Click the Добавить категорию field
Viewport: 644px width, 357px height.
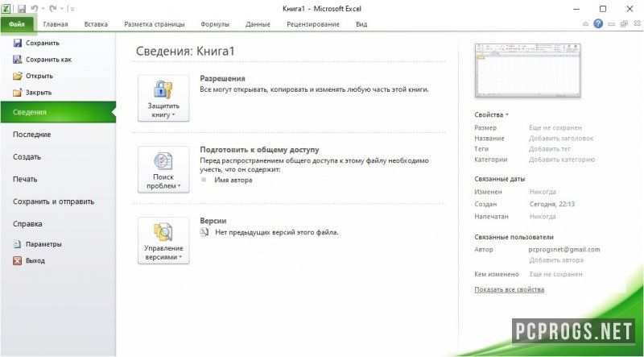pos(562,160)
